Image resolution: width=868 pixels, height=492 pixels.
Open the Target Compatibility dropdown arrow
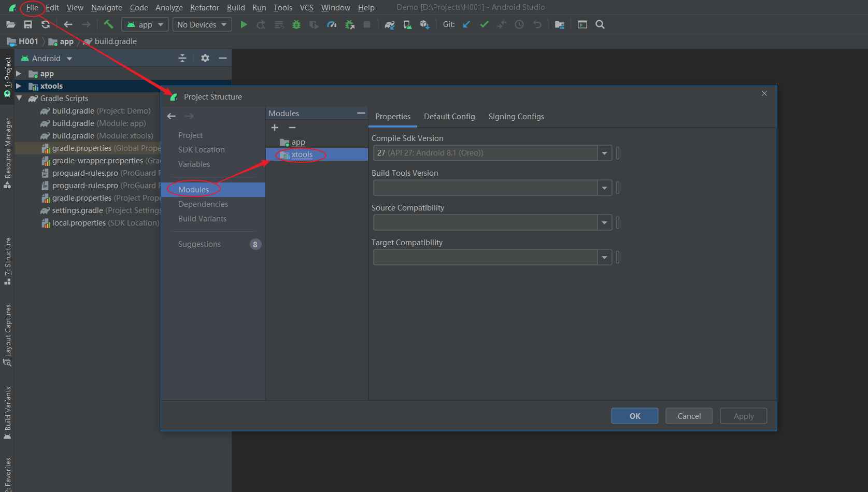coord(604,257)
